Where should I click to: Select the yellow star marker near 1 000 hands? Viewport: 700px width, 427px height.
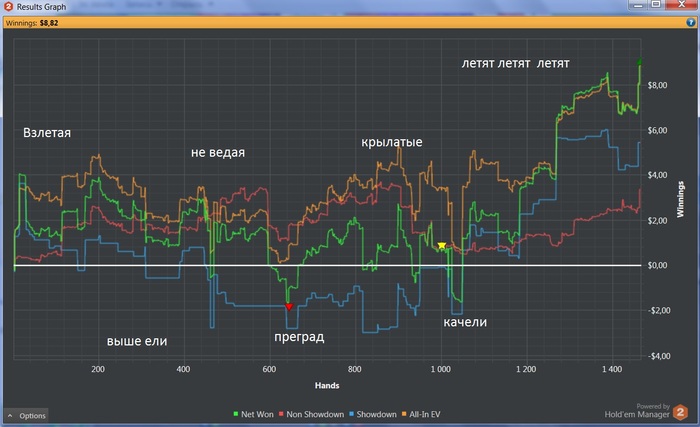coord(442,245)
